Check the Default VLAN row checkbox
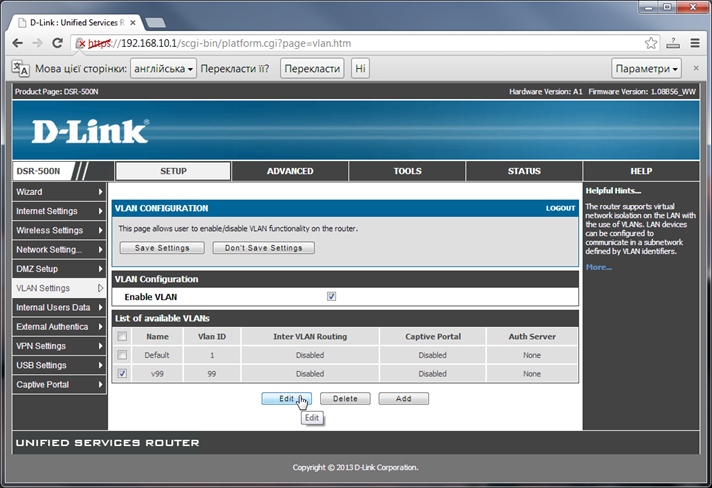The width and height of the screenshot is (712, 488). 122,355
